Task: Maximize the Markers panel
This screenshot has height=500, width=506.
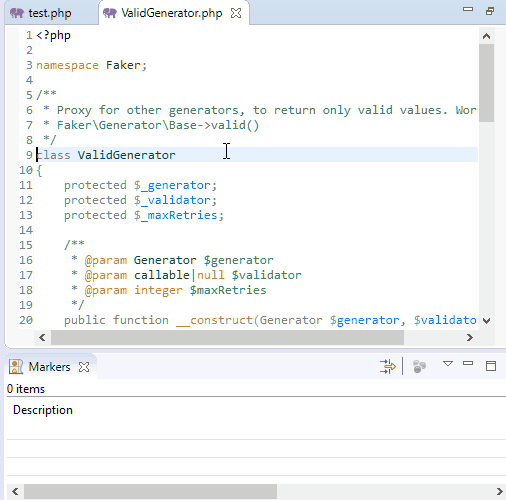Action: click(x=491, y=366)
